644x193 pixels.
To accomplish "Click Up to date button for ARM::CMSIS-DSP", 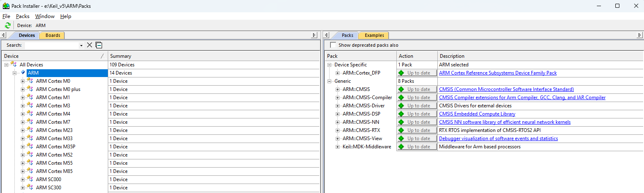I will (x=417, y=114).
